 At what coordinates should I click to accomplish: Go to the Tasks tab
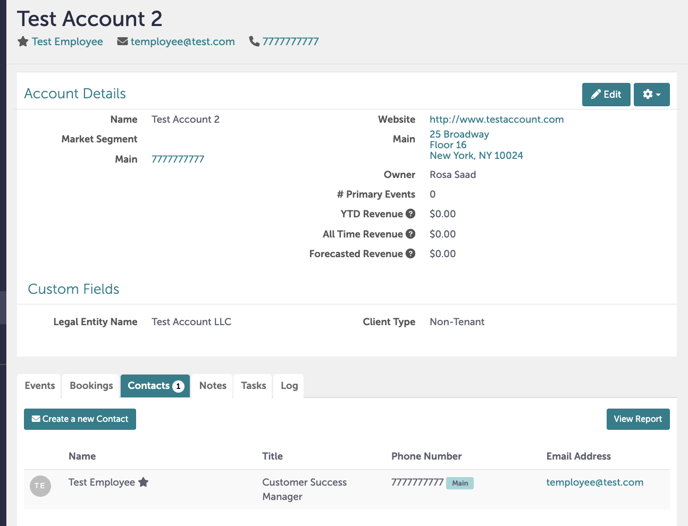254,386
